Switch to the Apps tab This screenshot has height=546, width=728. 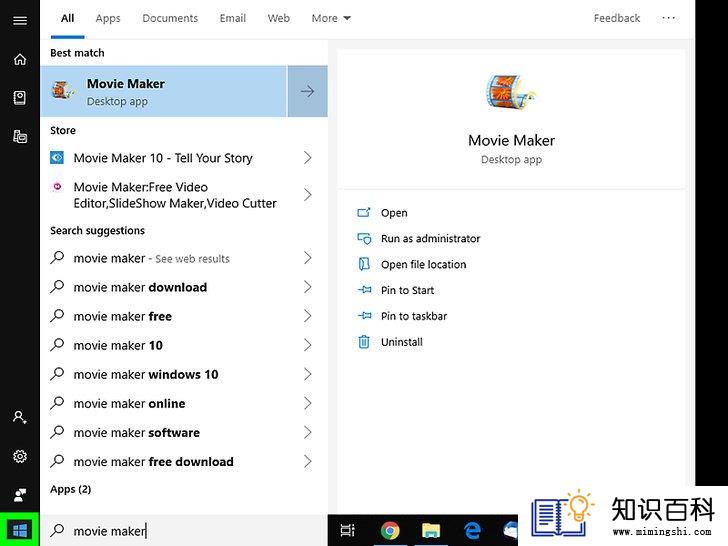tap(108, 18)
